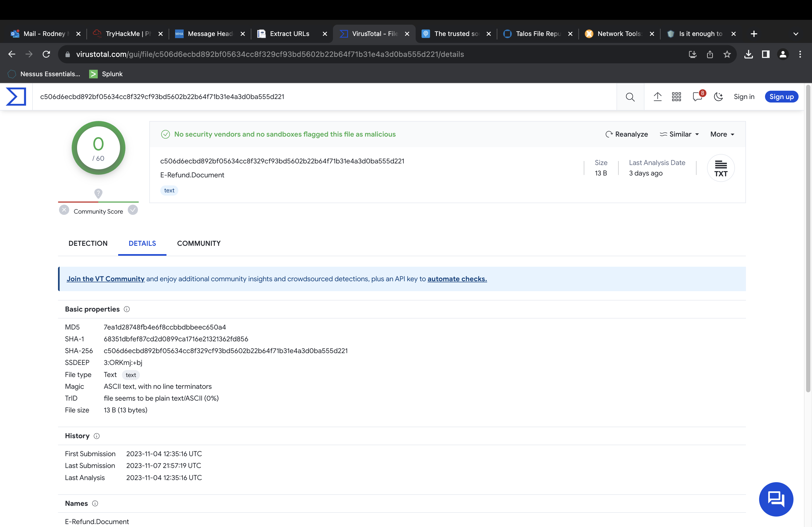Click the search magnifier icon
Viewport: 812px width, 527px height.
click(630, 97)
